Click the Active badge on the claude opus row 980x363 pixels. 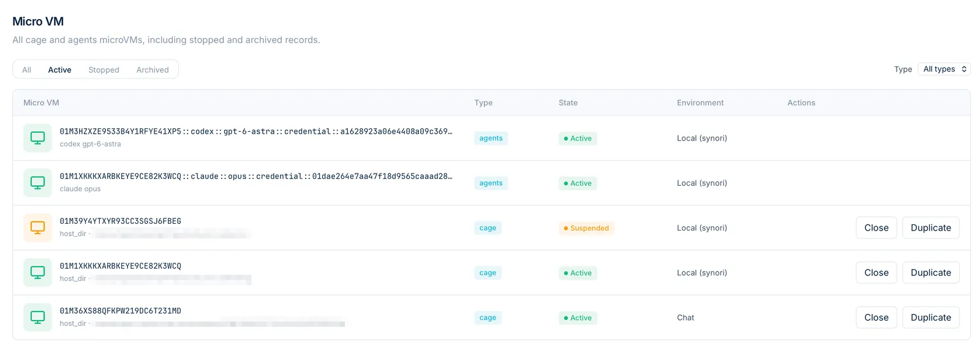[x=578, y=183]
